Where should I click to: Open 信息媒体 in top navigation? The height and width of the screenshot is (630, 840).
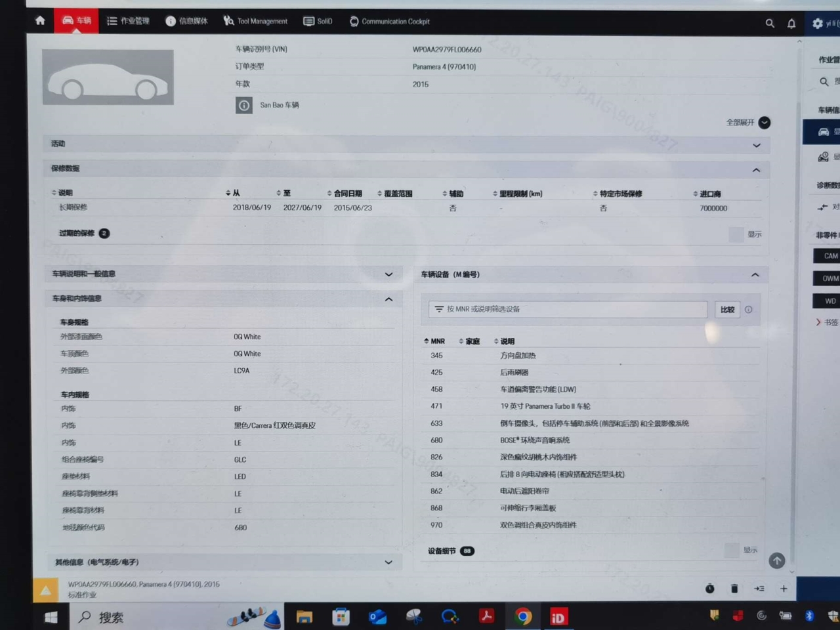(x=186, y=21)
